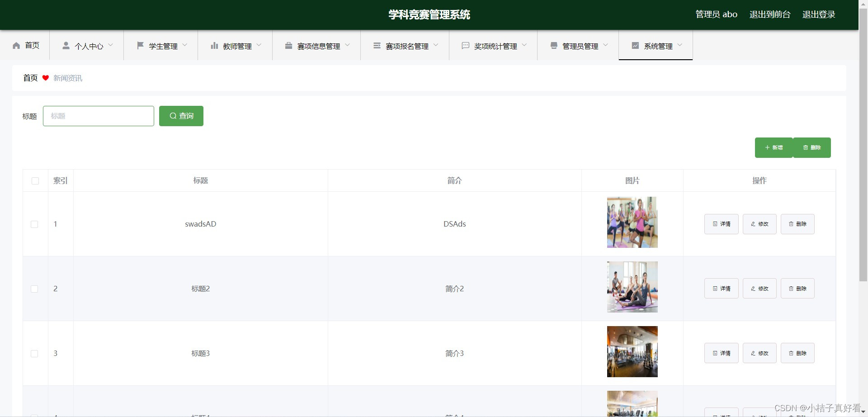Click the 标题 column header

pos(201,180)
